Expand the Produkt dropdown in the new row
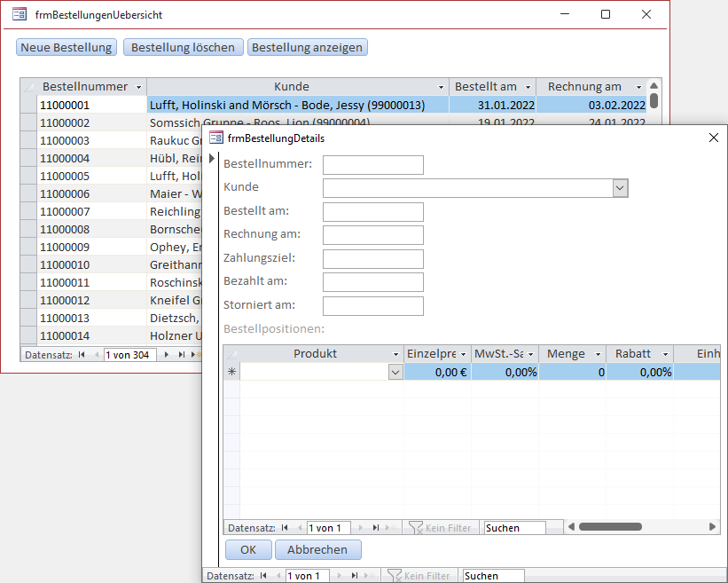Image resolution: width=728 pixels, height=583 pixels. click(395, 374)
